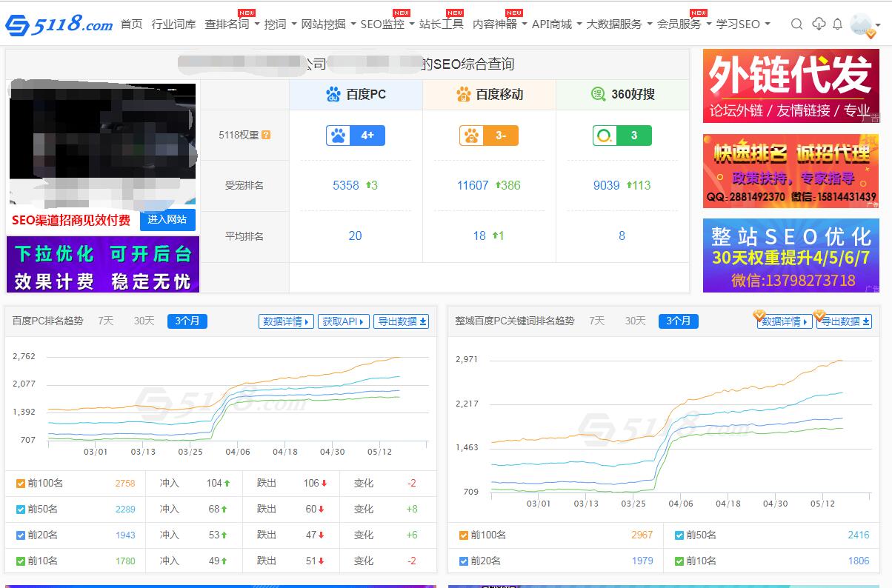Switch 百度PC排名趋势 to 7天 tab

[x=106, y=321]
